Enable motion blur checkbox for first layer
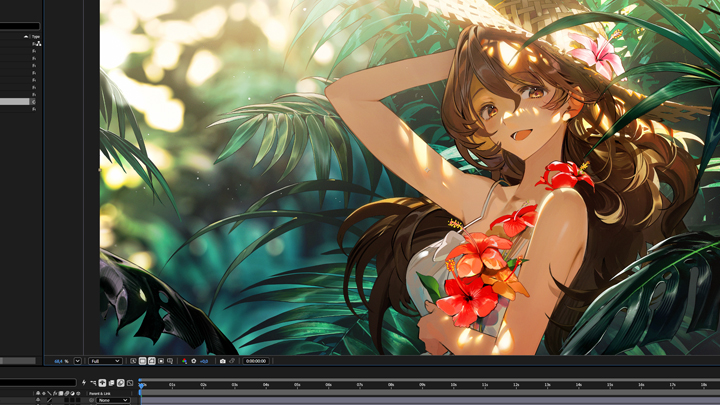 point(67,400)
